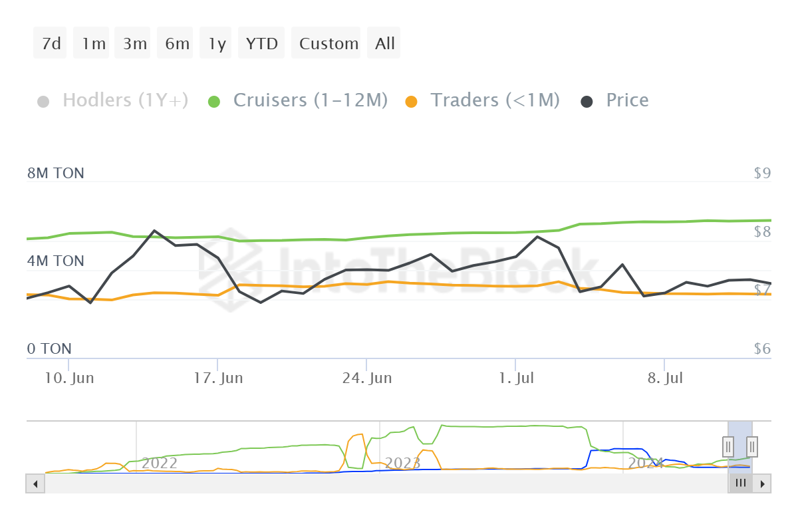Click the dark Price legend dot
Viewport: 798px width, 532px height.
587,101
